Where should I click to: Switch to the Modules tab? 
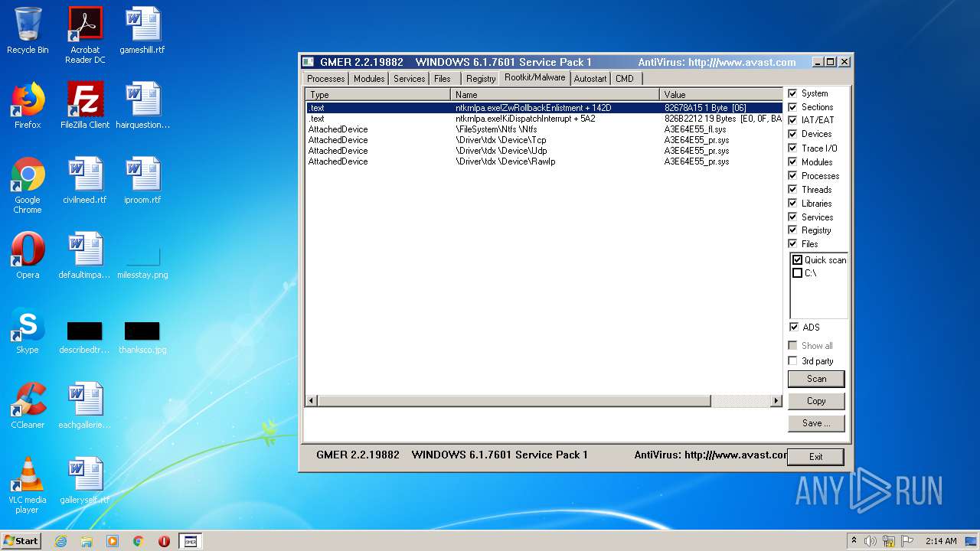click(369, 79)
